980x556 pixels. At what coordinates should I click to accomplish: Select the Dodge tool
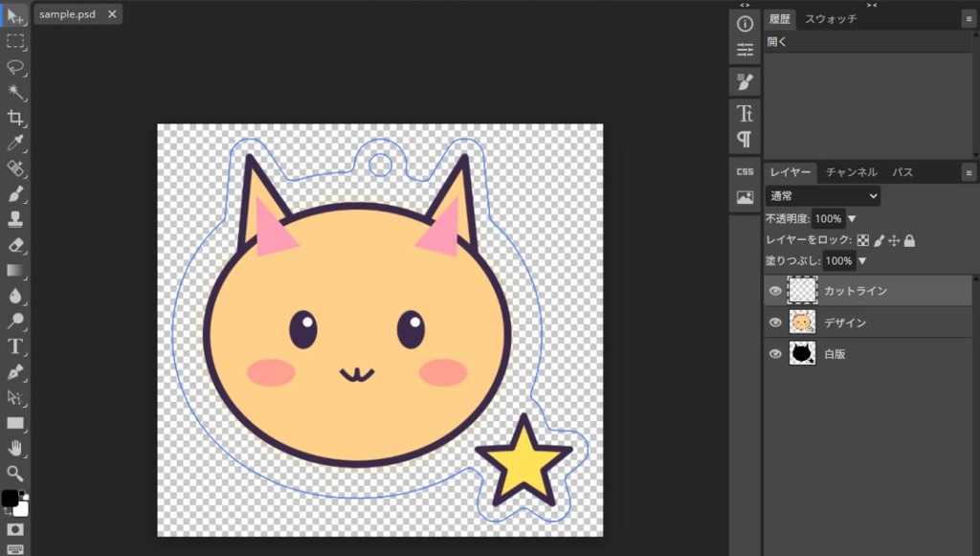[x=15, y=322]
